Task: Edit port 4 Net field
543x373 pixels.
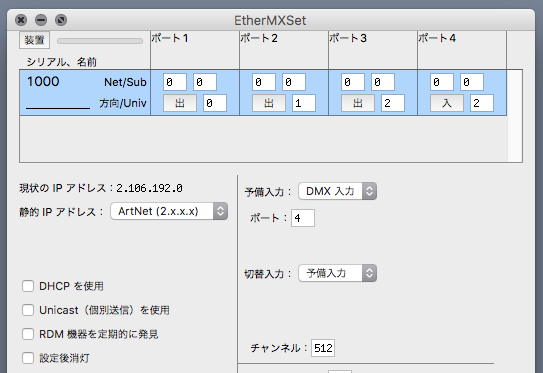Action: pos(442,82)
